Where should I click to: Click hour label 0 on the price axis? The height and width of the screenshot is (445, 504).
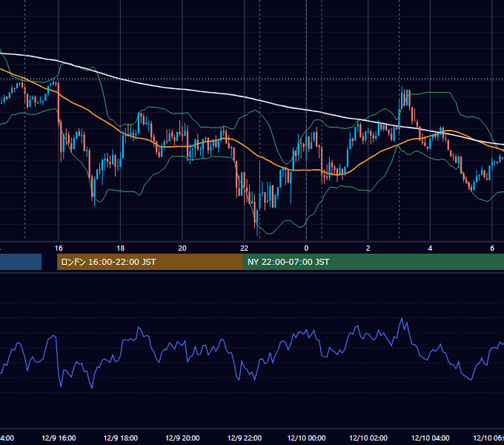[x=306, y=248]
